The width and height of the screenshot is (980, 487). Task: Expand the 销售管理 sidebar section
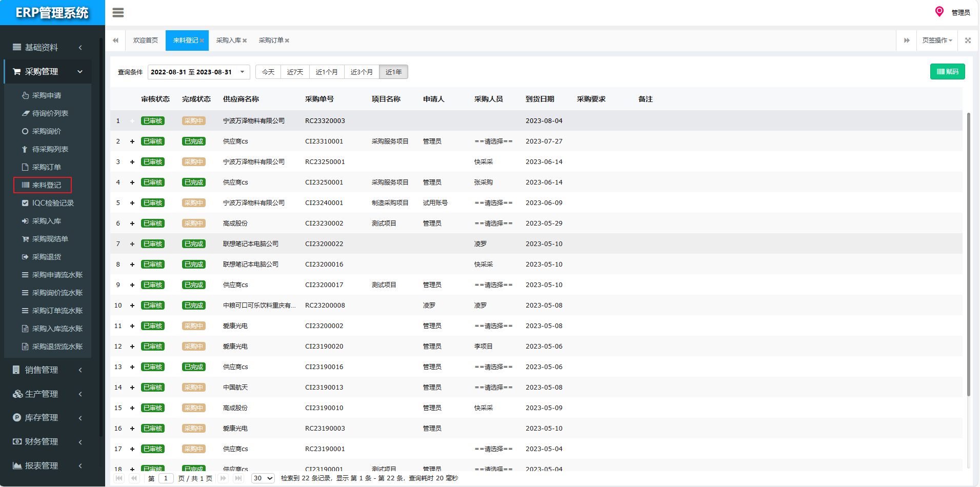pos(47,370)
